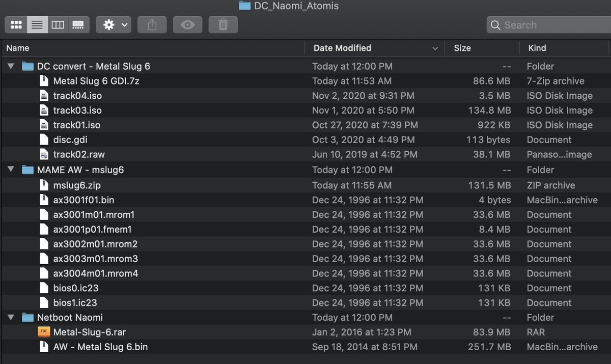Select mslug6.zip archive icon

[44, 185]
